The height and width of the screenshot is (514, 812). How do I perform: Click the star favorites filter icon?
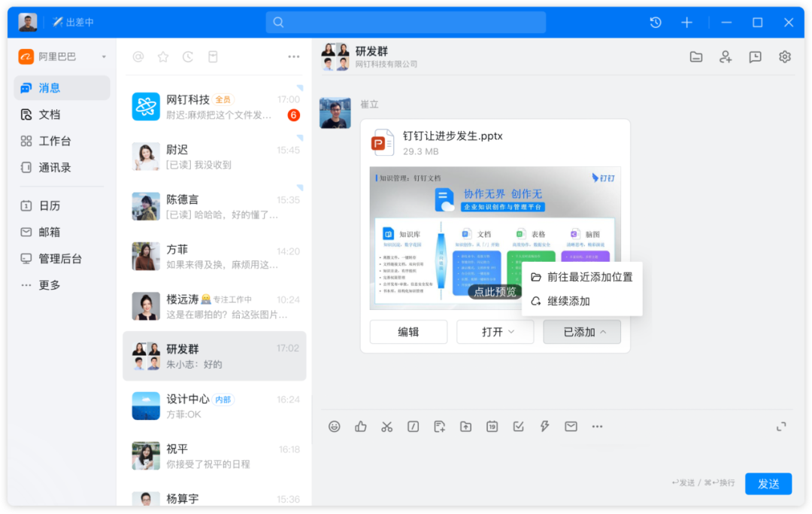click(x=163, y=56)
